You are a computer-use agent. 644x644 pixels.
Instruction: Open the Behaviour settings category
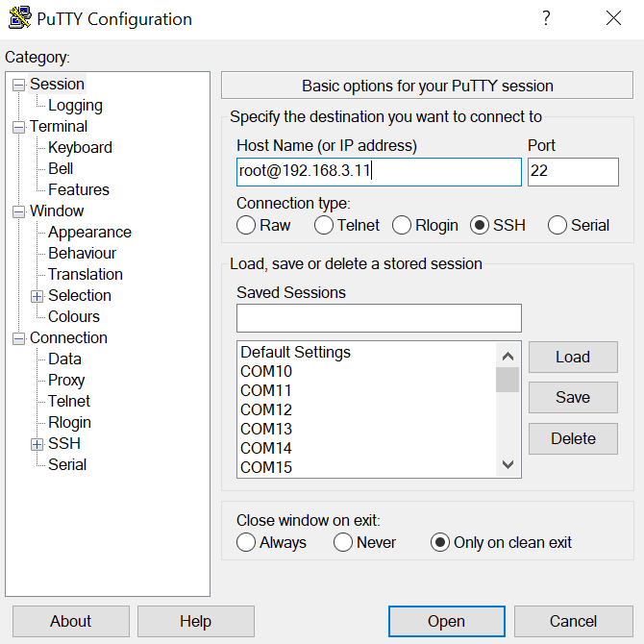(x=82, y=253)
